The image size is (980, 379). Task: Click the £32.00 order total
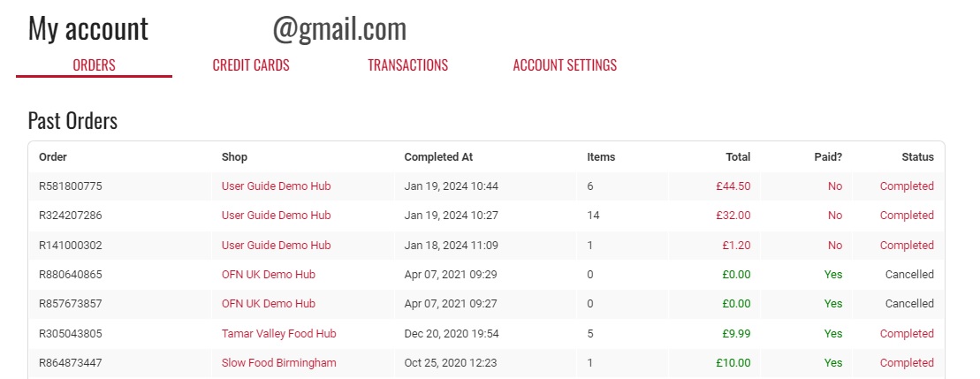733,216
